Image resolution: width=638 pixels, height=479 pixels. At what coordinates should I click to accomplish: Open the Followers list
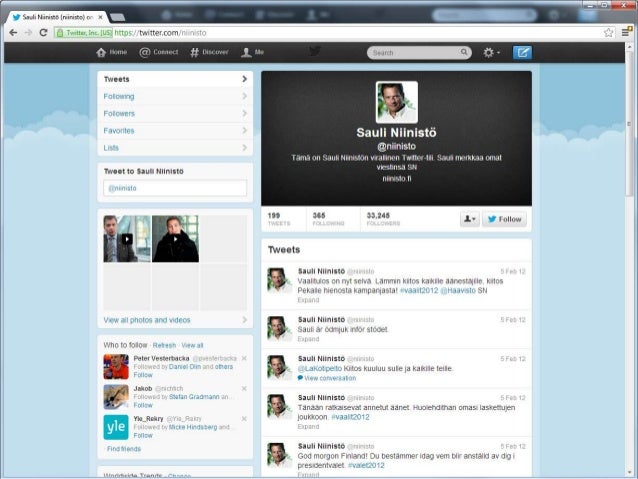[175, 114]
